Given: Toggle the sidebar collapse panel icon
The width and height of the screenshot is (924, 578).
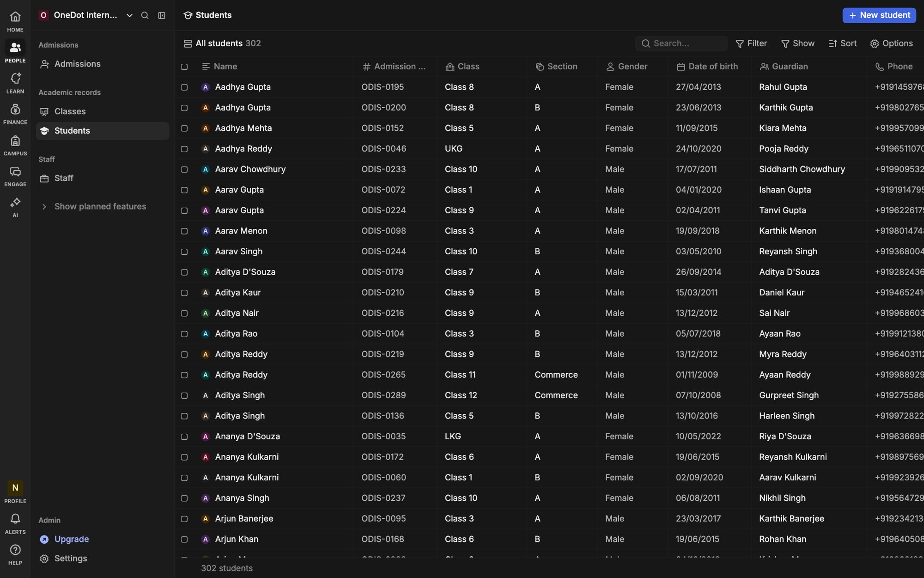Looking at the screenshot, I should click(162, 15).
